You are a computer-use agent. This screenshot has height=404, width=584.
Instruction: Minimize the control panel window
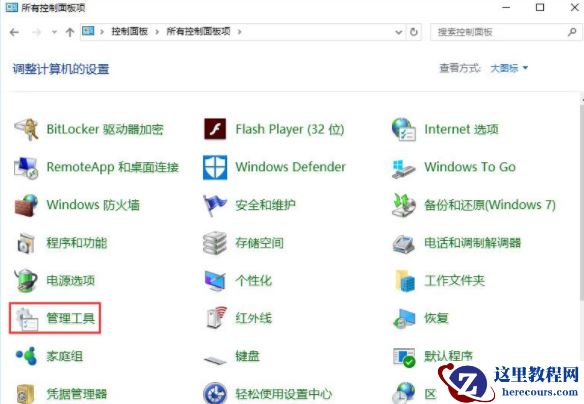[506, 7]
